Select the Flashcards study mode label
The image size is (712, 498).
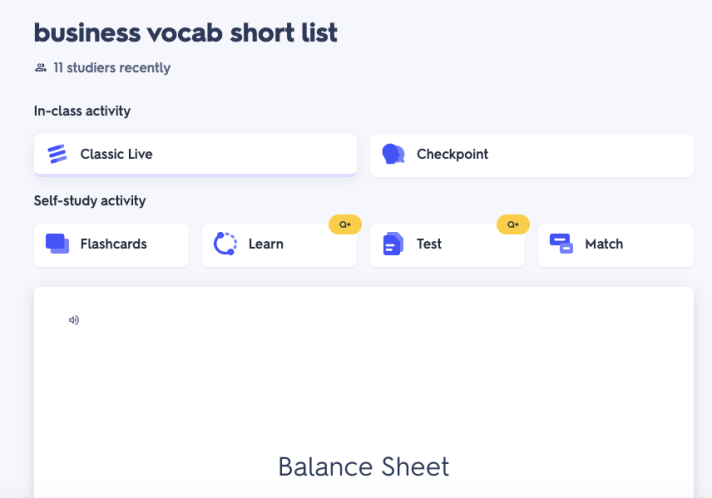pyautogui.click(x=113, y=244)
